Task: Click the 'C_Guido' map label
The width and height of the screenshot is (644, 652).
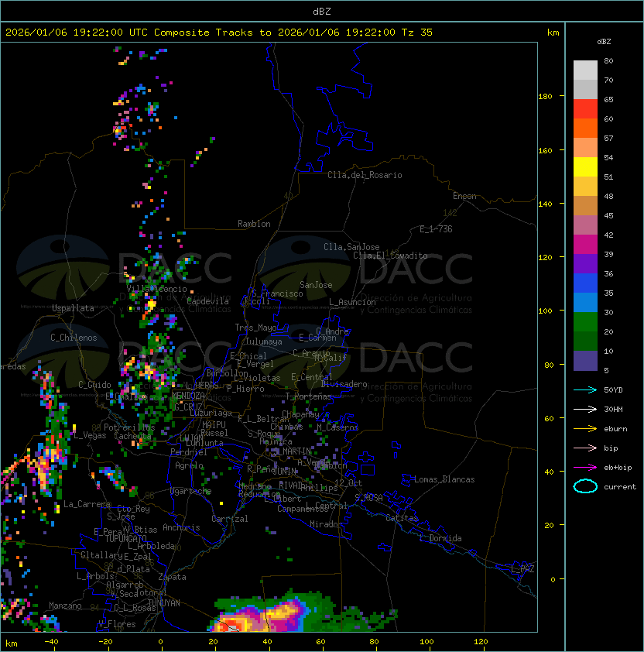Action: [x=94, y=385]
